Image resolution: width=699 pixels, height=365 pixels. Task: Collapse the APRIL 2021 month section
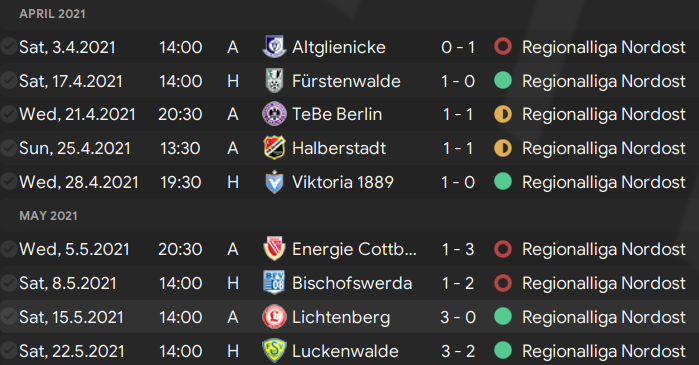pos(52,14)
